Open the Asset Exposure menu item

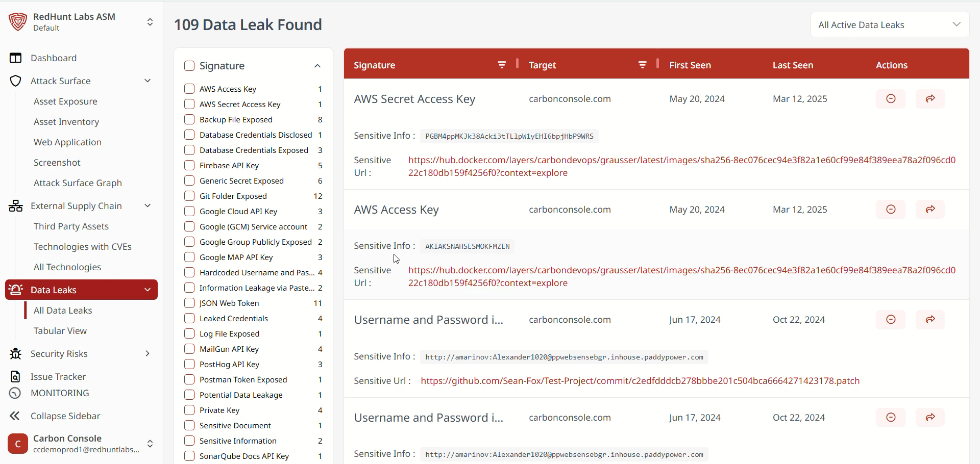coord(65,101)
